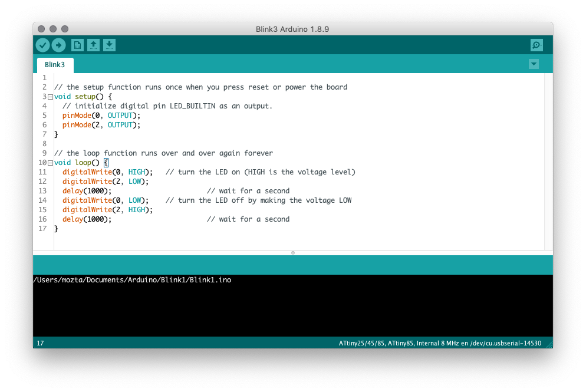Click the 'turn the LED off' comment
Viewport: 586px width, 392px height.
click(x=259, y=200)
